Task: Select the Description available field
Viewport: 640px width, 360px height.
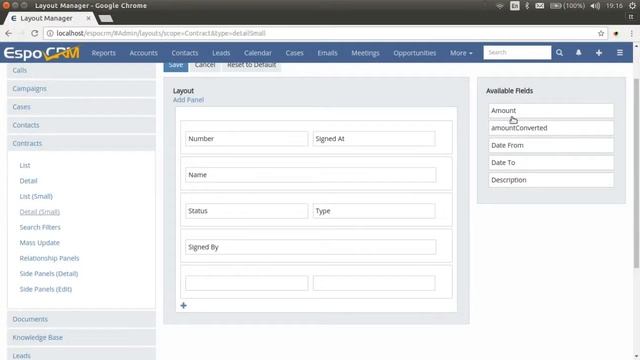Action: tap(551, 180)
